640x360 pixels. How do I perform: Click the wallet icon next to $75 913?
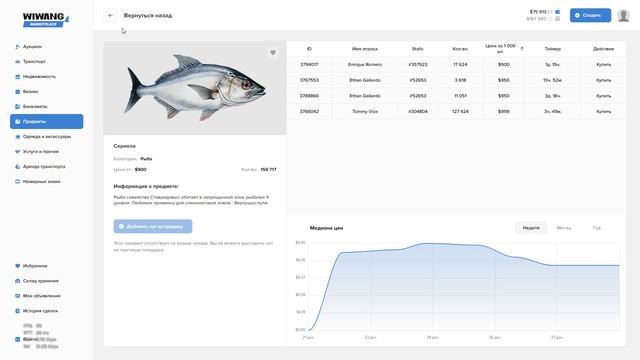point(558,12)
